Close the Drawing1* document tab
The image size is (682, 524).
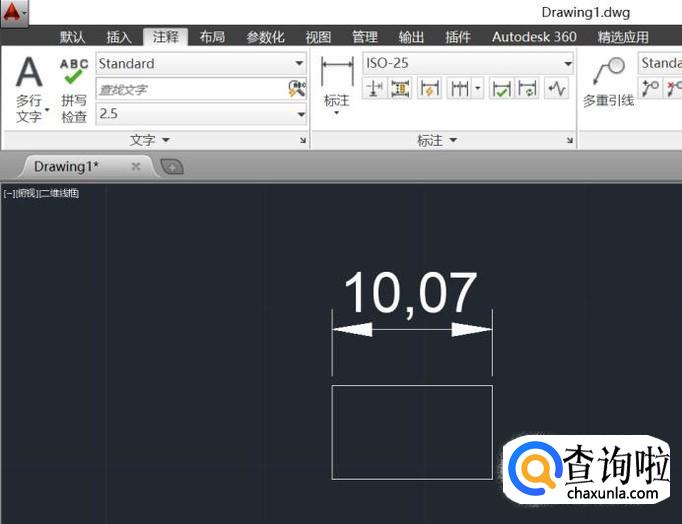(136, 166)
